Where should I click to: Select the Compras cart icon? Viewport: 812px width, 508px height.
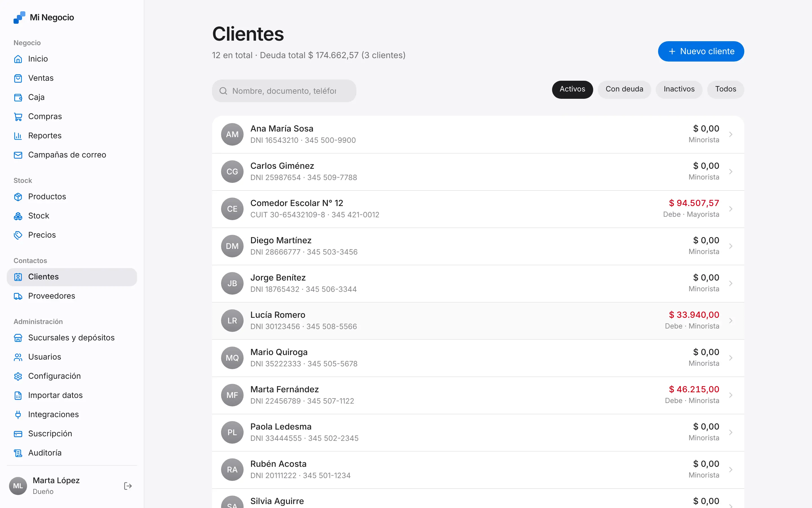pos(18,117)
